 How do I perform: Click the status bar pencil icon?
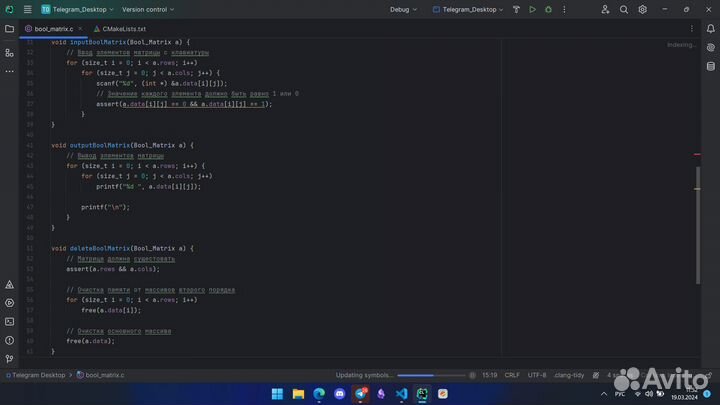click(x=596, y=375)
